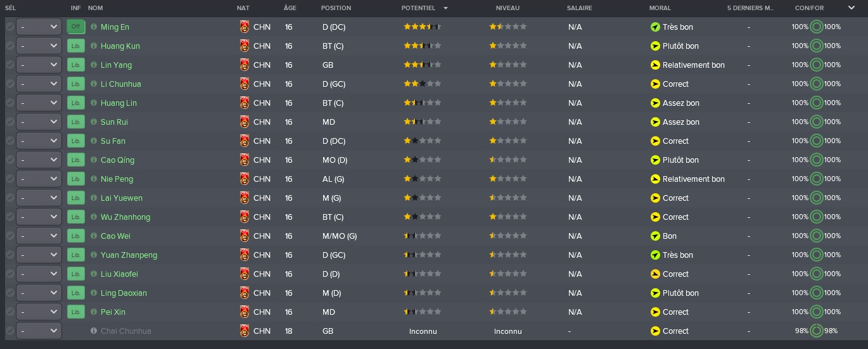The height and width of the screenshot is (349, 868).
Task: Open the selection dropdown for Wu Zhanhong
Action: [x=39, y=217]
